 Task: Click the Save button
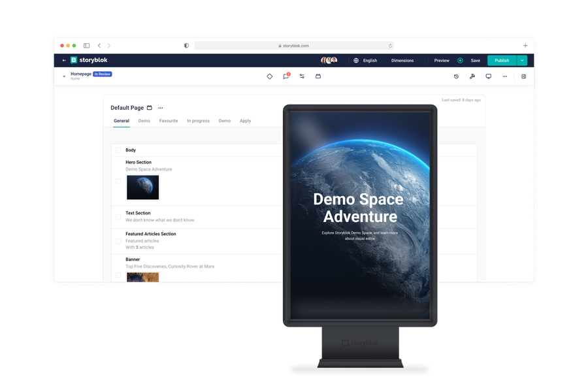[x=475, y=60]
